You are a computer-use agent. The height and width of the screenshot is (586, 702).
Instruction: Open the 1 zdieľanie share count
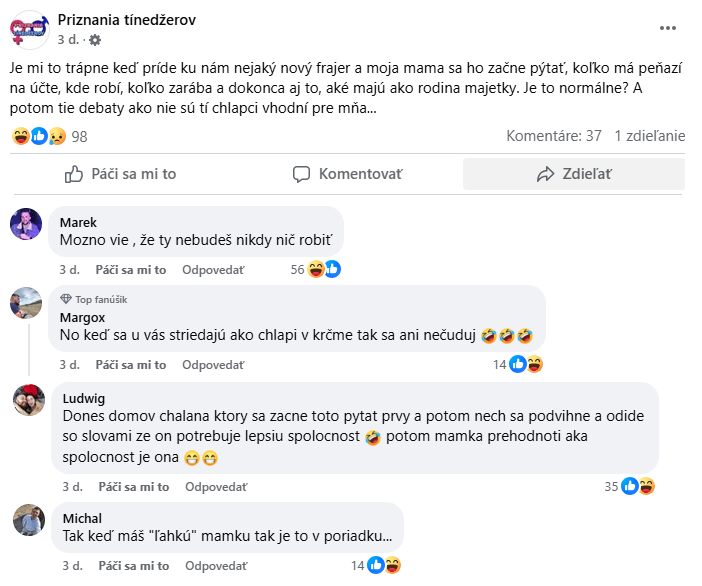pyautogui.click(x=649, y=136)
